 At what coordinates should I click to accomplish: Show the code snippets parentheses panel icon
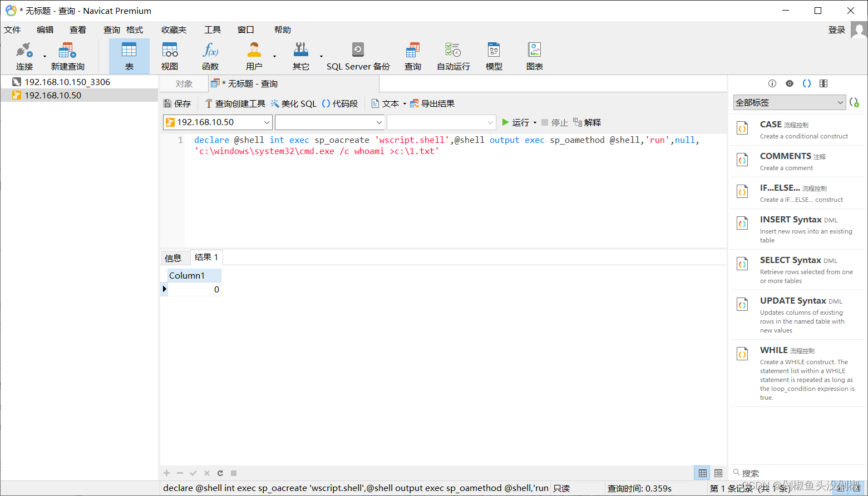pos(807,83)
